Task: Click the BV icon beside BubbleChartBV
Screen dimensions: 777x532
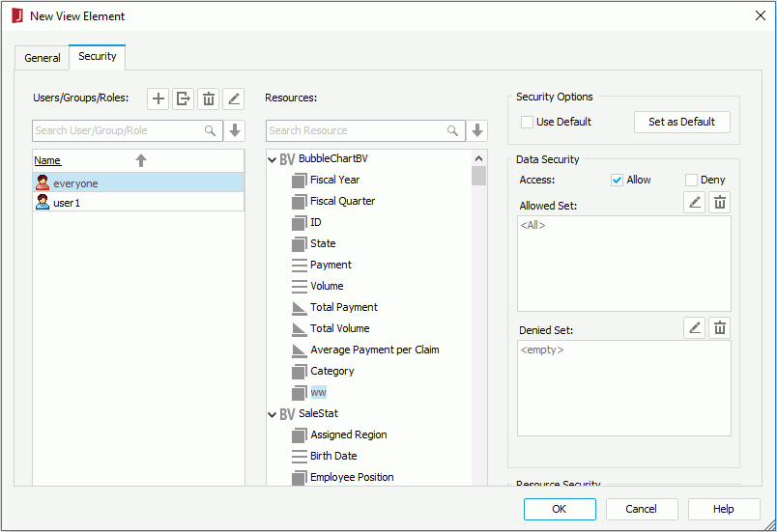Action: [287, 159]
